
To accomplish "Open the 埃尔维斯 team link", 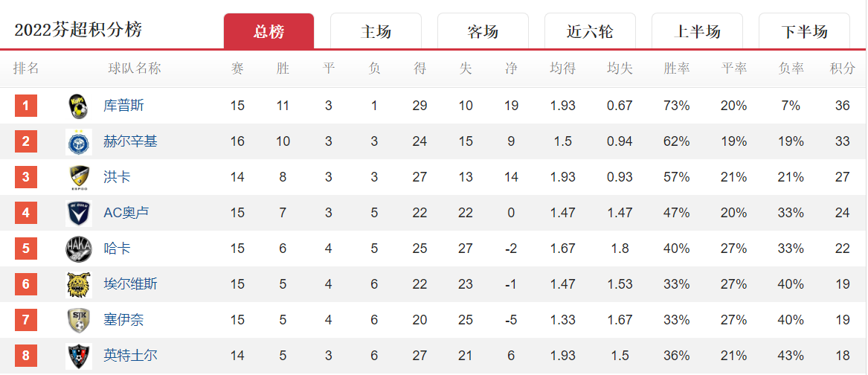I will coord(130,284).
